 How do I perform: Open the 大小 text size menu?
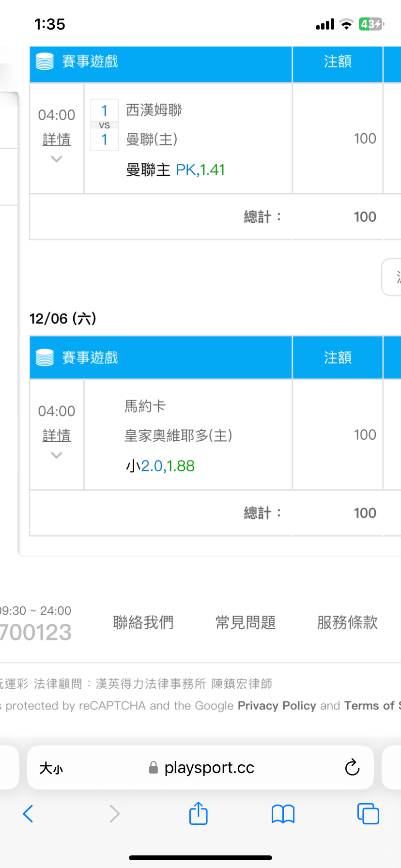click(x=51, y=768)
